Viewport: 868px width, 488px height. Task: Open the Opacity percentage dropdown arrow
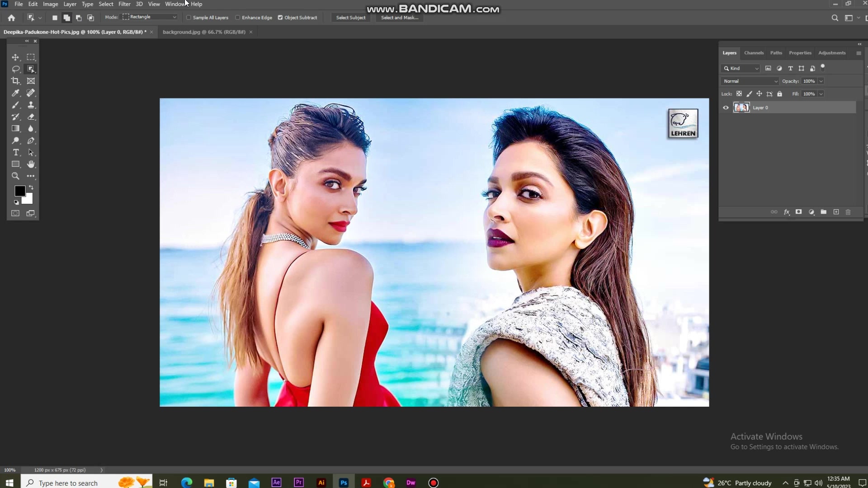[x=821, y=81]
